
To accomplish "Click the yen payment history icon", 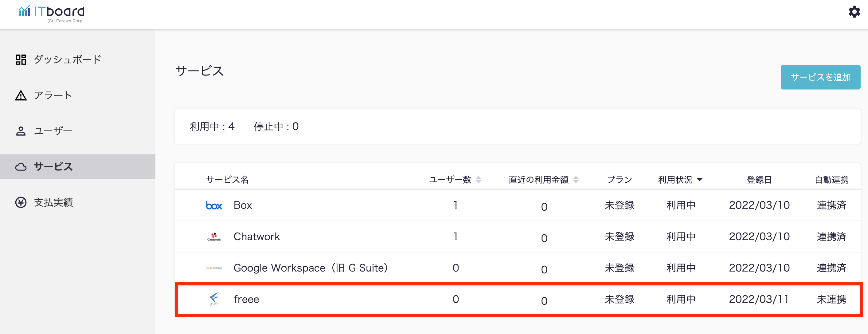I will pyautogui.click(x=21, y=202).
